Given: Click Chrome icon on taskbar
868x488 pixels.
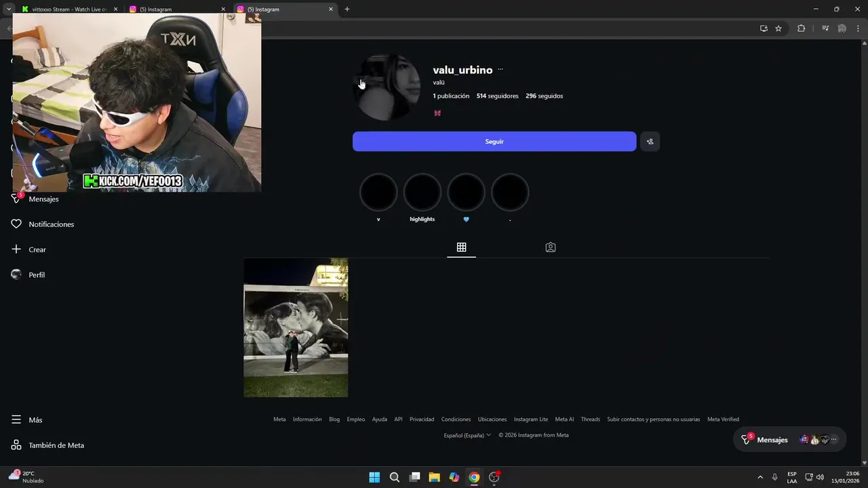Looking at the screenshot, I should click(474, 477).
